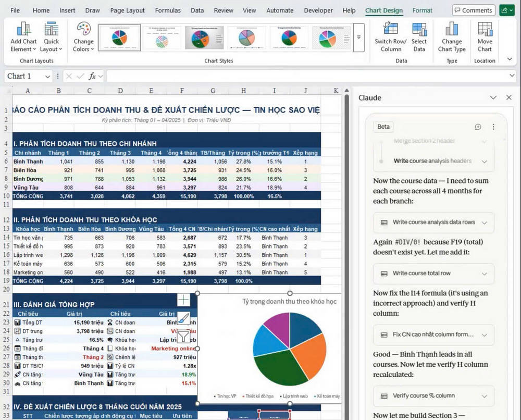Open the File menu

click(15, 10)
